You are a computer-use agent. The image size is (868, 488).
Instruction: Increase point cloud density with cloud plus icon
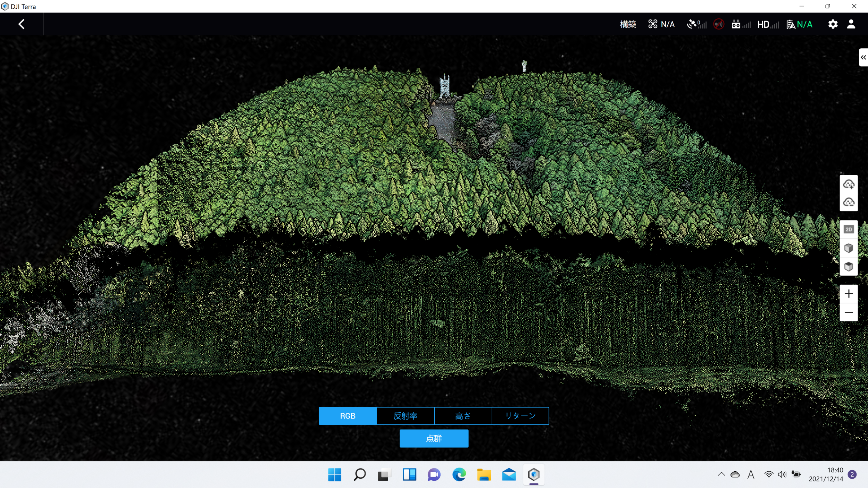click(849, 184)
